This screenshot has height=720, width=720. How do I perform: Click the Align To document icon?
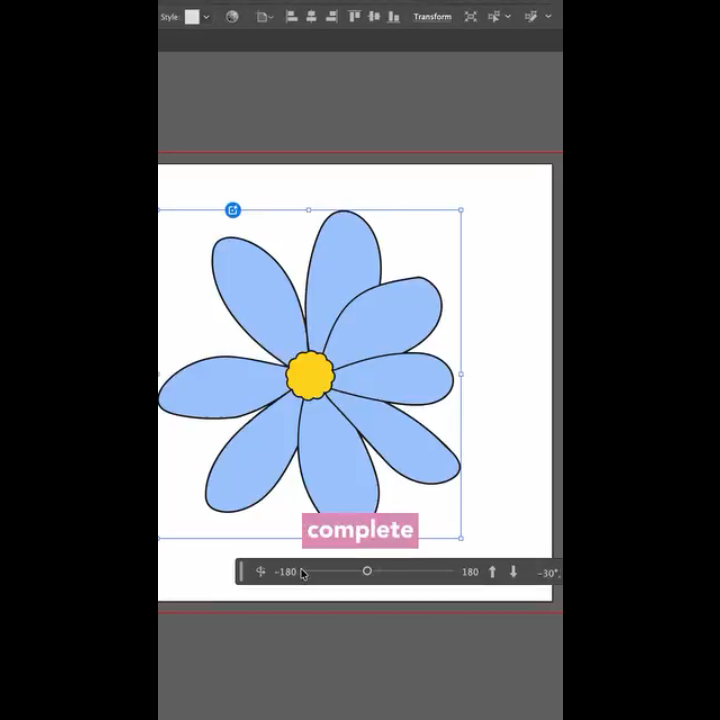(x=262, y=17)
